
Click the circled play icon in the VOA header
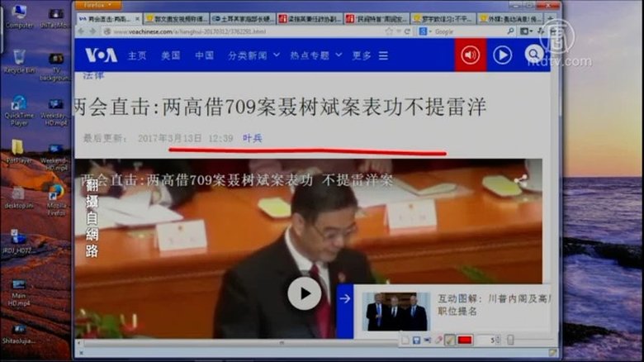tap(502, 55)
